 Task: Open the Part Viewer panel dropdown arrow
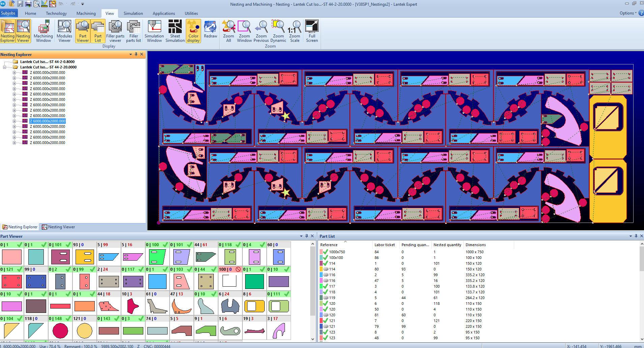(x=301, y=236)
